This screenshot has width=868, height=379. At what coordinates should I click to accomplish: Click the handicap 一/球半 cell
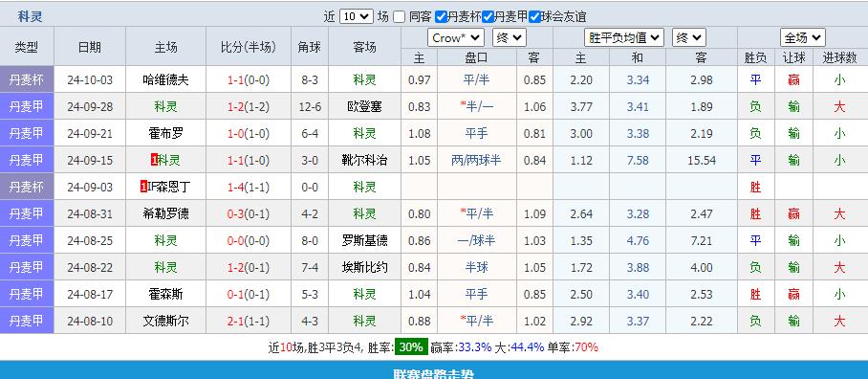tap(476, 240)
